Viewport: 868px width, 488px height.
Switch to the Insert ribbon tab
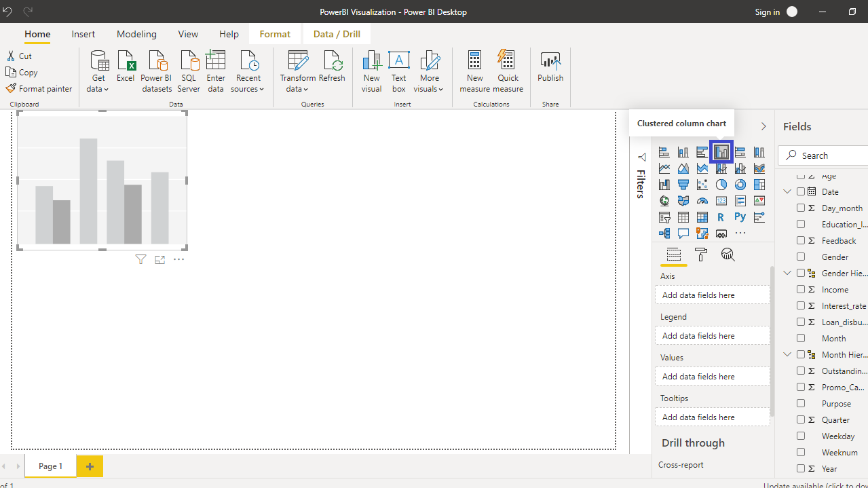tap(83, 34)
